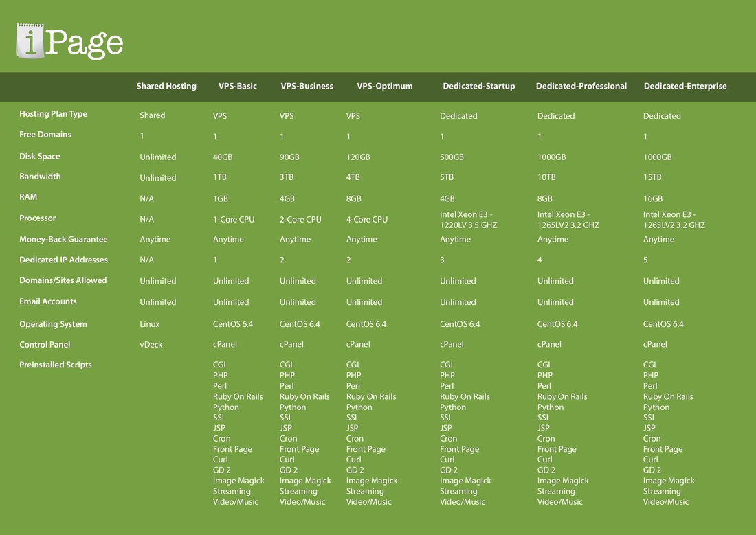This screenshot has width=756, height=535.
Task: Open the Dedicated-Professional column header
Action: tap(581, 87)
